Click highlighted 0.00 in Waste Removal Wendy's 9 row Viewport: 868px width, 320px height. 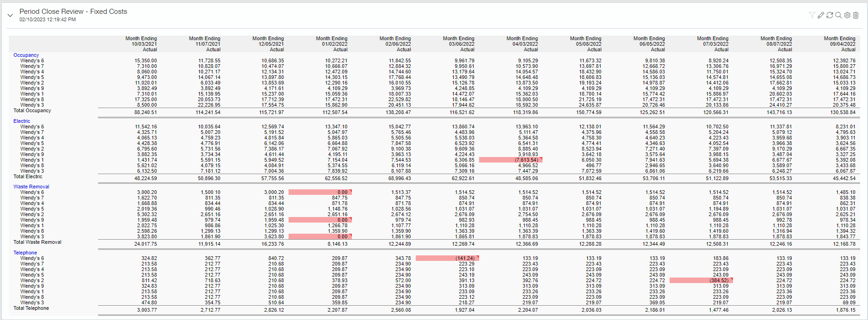pyautogui.click(x=320, y=220)
